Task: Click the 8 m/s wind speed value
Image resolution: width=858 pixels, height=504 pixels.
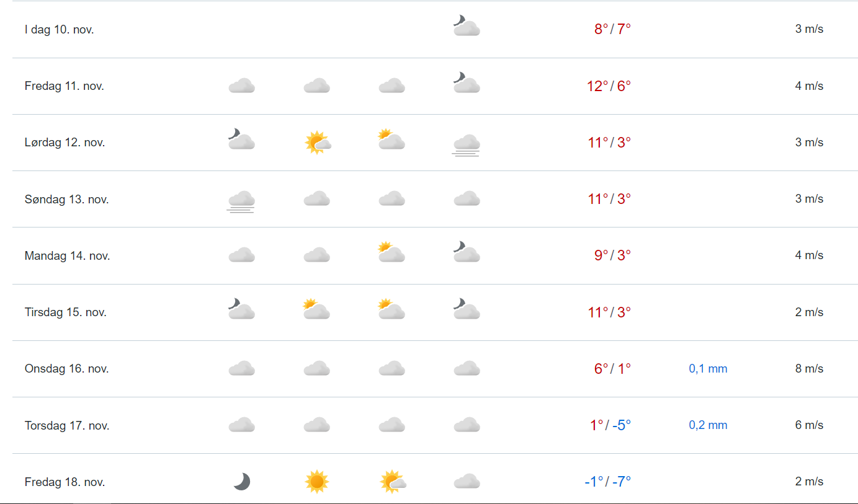Action: pos(809,369)
